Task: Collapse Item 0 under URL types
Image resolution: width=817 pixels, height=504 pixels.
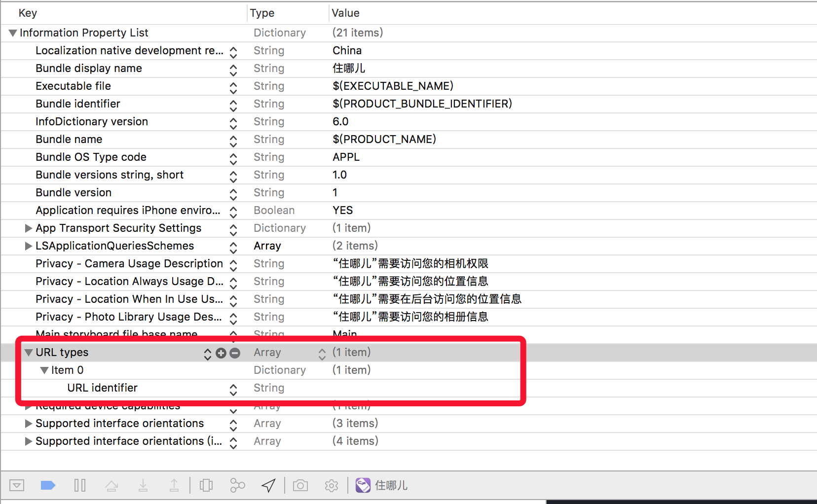Action: point(44,370)
